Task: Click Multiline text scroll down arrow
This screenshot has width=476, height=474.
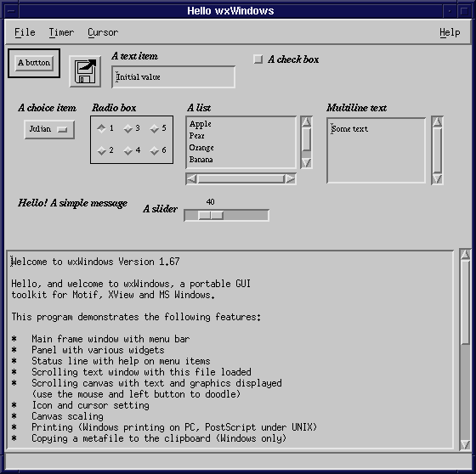Action: coord(437,178)
